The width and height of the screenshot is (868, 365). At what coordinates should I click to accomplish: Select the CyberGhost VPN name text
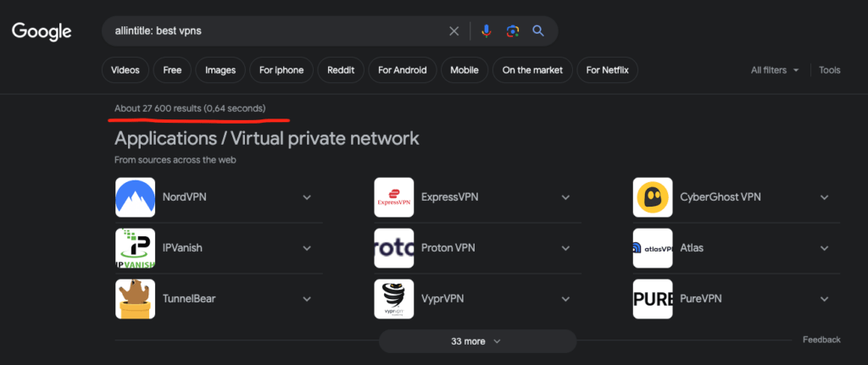[x=721, y=197]
